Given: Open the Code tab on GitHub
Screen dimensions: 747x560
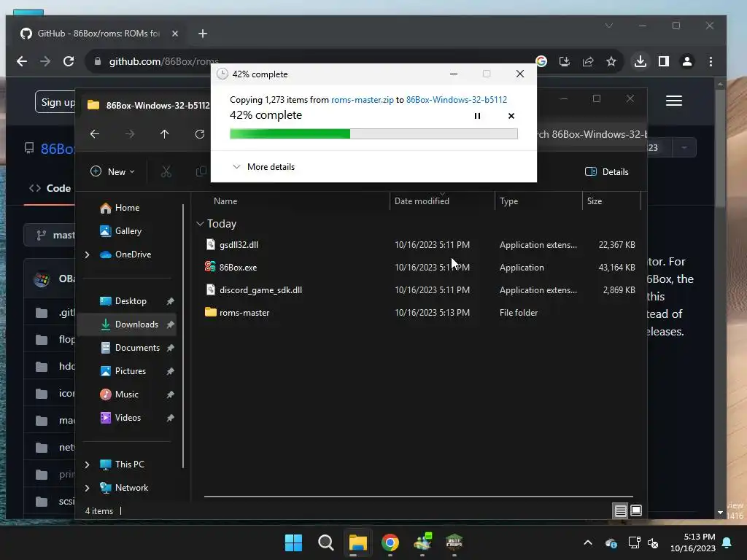Looking at the screenshot, I should (50, 188).
